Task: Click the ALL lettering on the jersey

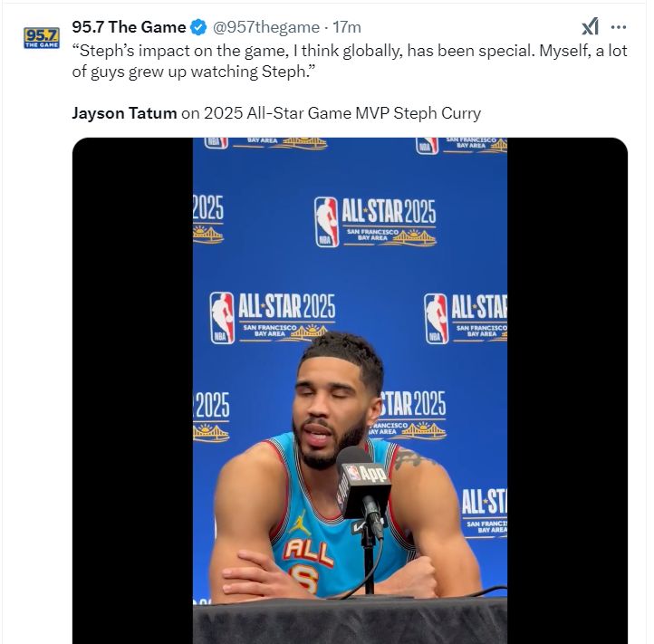Action: pos(308,548)
